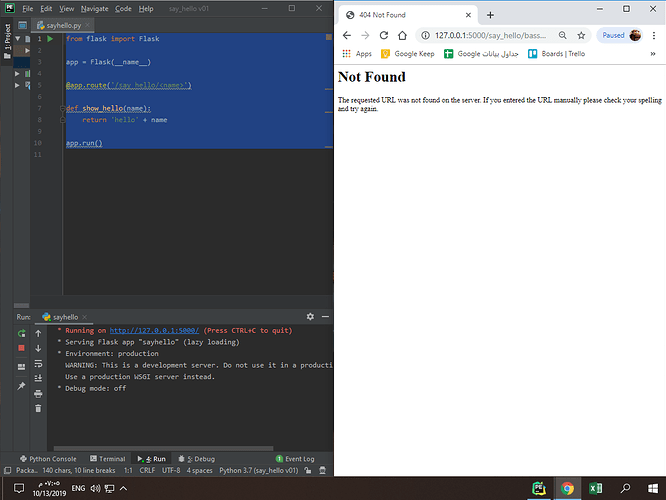Open the Run panel settings gear

(x=310, y=316)
